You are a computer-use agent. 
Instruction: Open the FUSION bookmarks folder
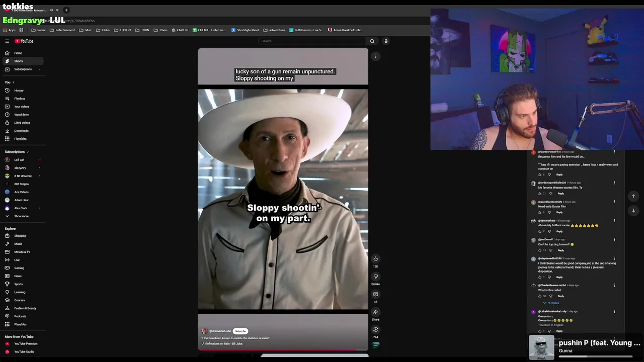(122, 30)
